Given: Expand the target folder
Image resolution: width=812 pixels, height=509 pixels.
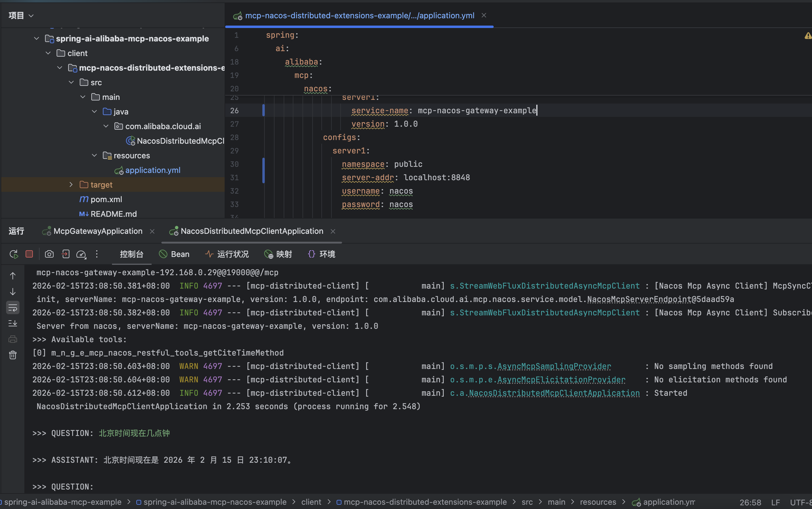Looking at the screenshot, I should click(71, 184).
